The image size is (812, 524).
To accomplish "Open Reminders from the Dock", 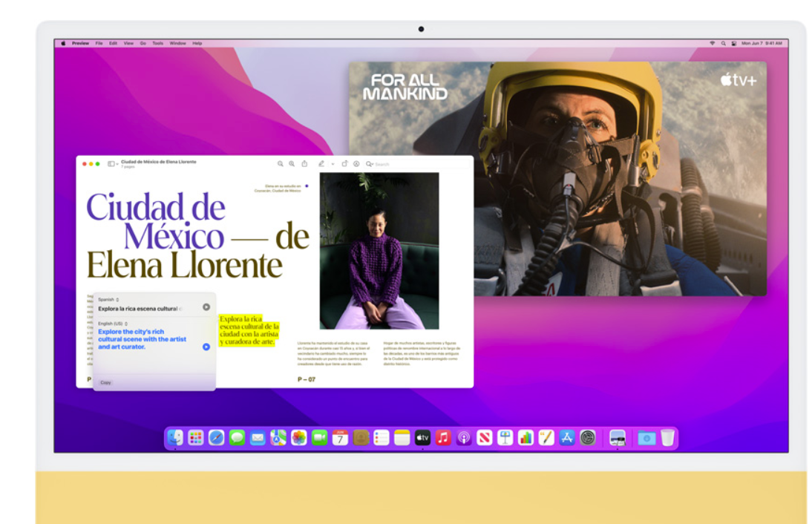I will 382,438.
